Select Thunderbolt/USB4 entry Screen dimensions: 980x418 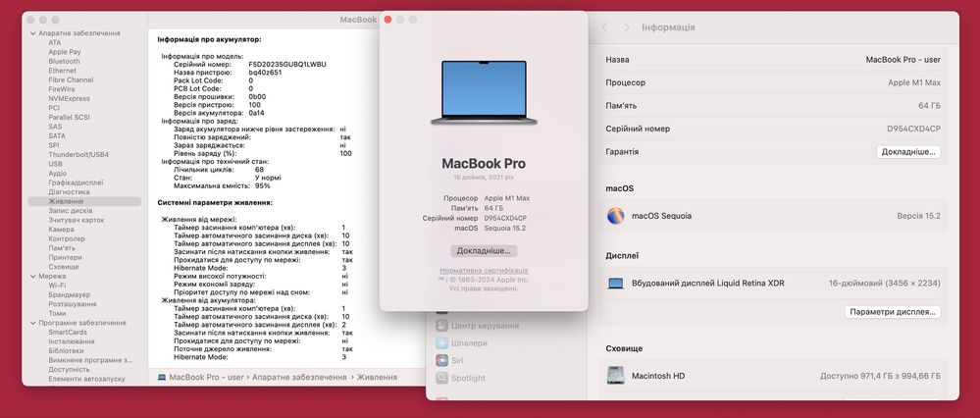click(x=78, y=154)
